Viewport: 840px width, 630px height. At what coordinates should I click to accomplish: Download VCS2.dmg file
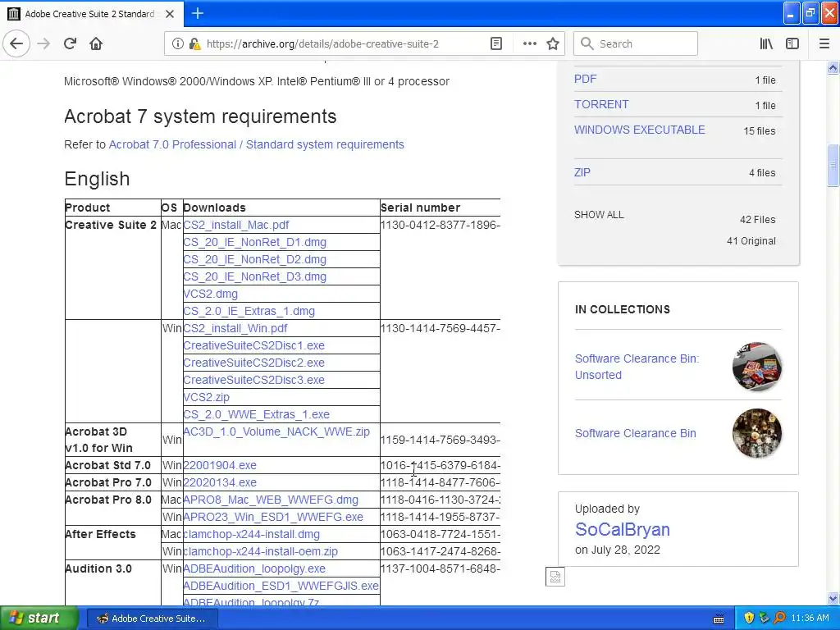click(x=211, y=294)
